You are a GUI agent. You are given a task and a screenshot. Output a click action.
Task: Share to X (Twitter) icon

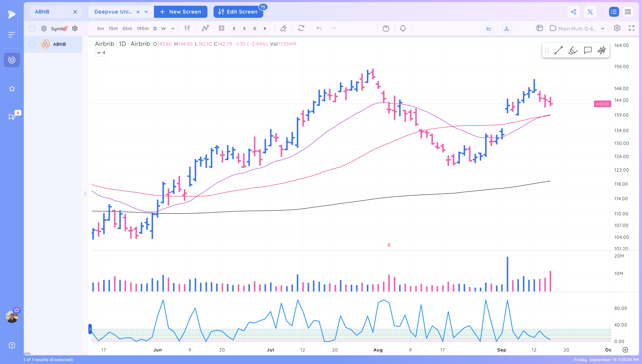click(x=590, y=12)
